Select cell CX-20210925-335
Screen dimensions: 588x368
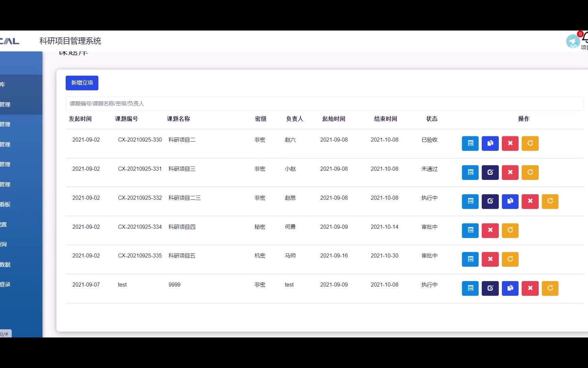[x=140, y=256]
